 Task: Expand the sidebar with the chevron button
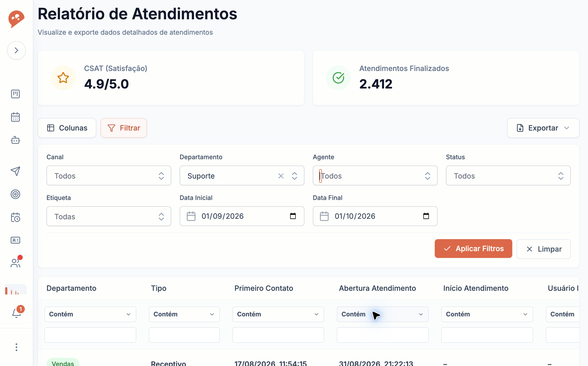coord(16,50)
